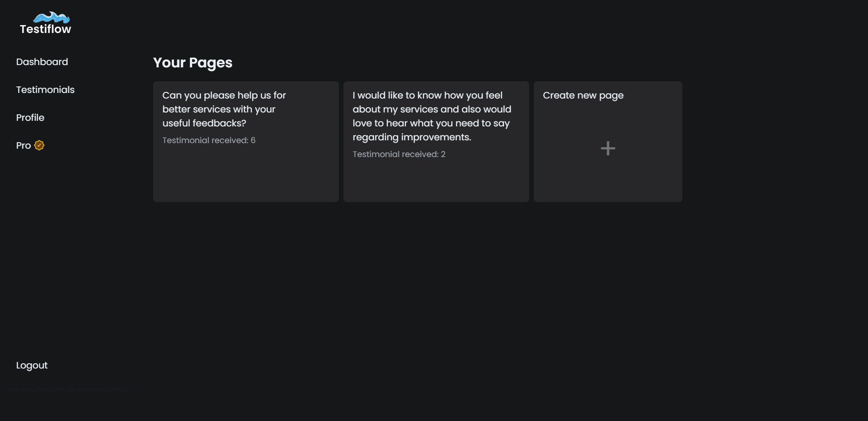Viewport: 868px width, 421px height.
Task: Click empty space below "Testimonial received: 2"
Action: point(436,184)
